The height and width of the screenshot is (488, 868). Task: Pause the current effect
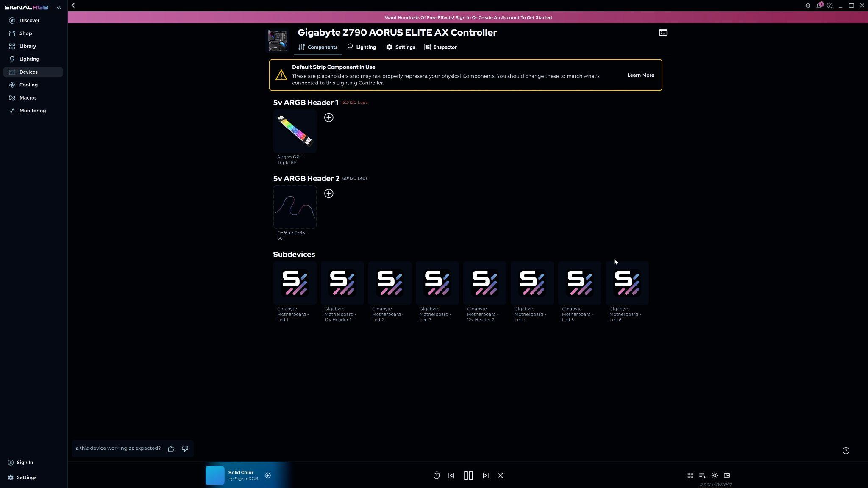tap(468, 476)
